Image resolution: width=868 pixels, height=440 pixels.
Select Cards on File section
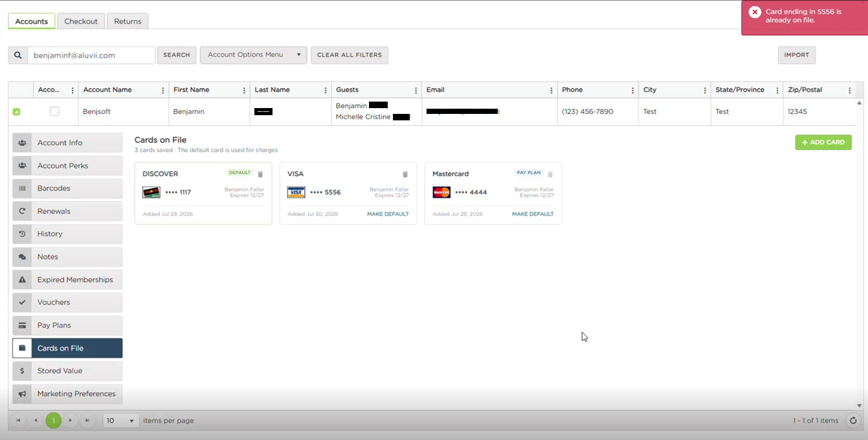click(67, 348)
